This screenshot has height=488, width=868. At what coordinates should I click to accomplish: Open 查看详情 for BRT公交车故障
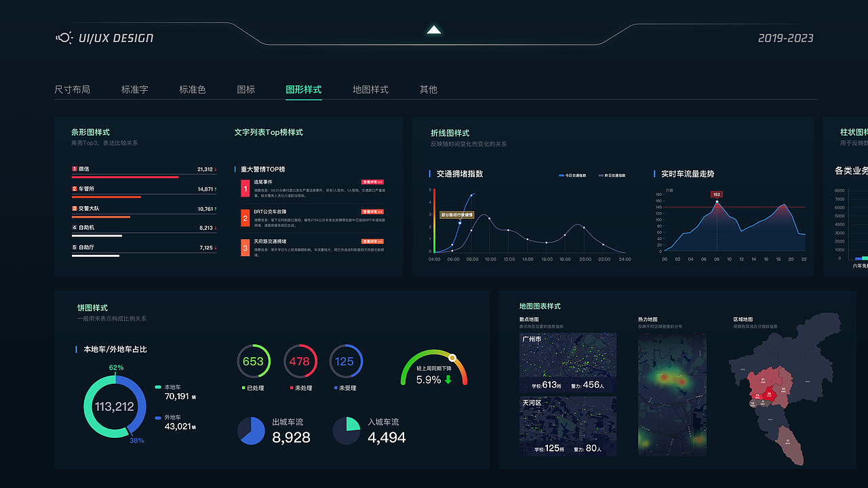pyautogui.click(x=373, y=211)
